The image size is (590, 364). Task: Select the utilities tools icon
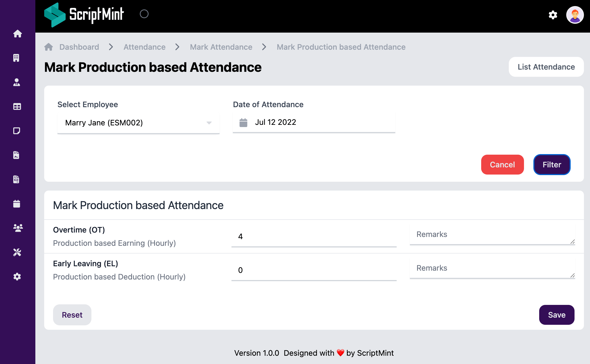pos(17,252)
